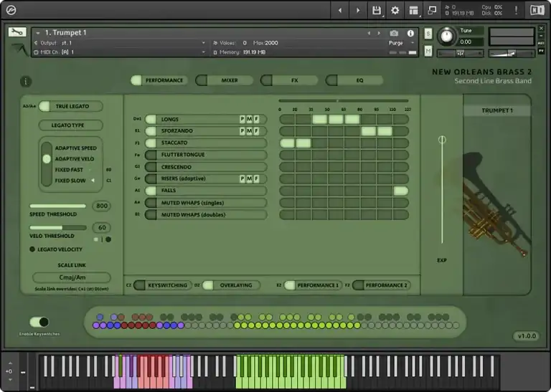Click the EXP expression vertical slider handle
This screenshot has height=392, width=551.
pyautogui.click(x=442, y=140)
